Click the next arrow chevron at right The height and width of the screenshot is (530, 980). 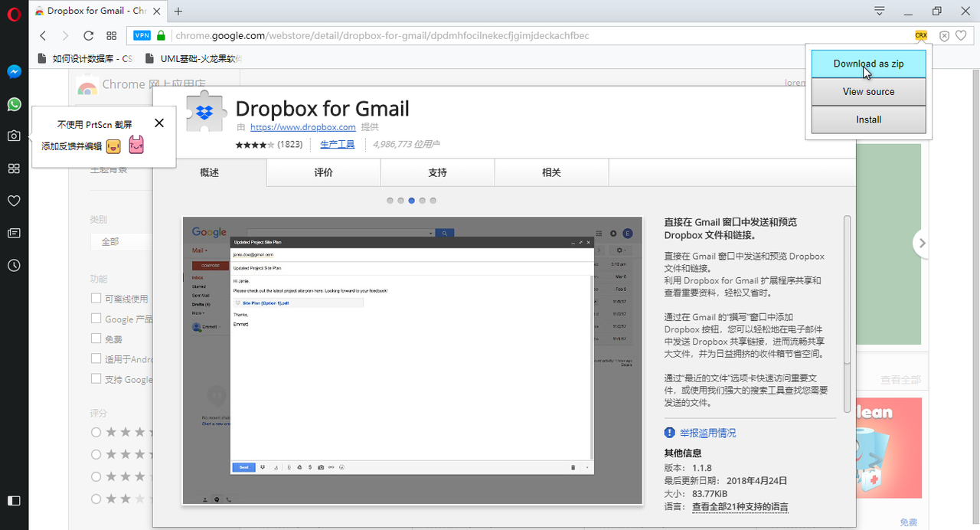pyautogui.click(x=922, y=243)
